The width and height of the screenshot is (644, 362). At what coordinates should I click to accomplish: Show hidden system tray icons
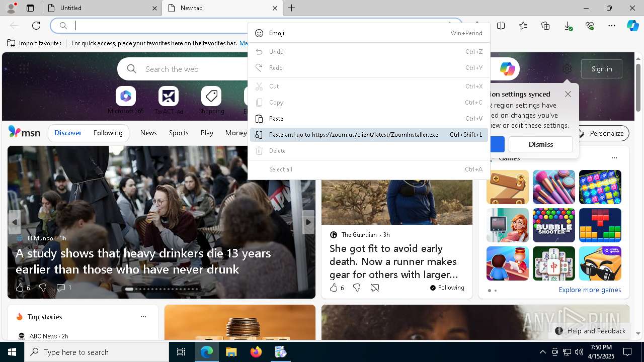click(543, 352)
